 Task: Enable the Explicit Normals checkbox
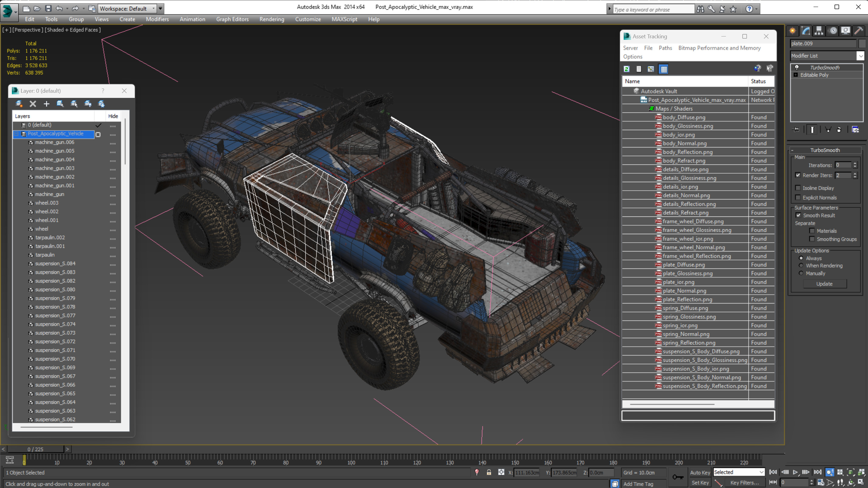click(798, 197)
